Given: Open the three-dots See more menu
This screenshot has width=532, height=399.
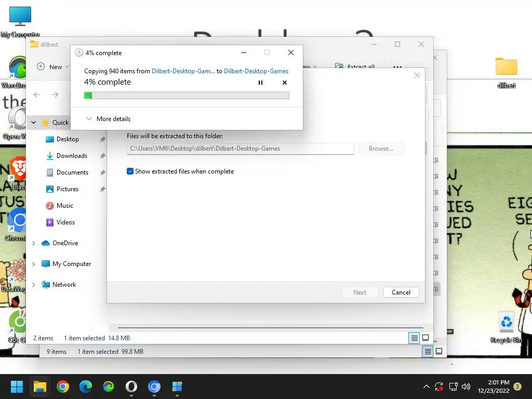Looking at the screenshot, I should (x=397, y=67).
